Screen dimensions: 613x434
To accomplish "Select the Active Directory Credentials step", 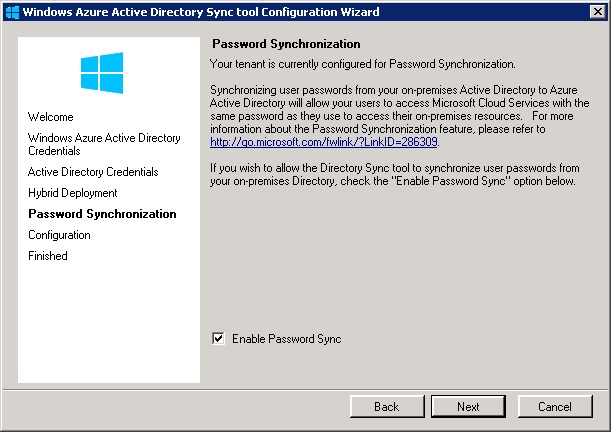I will [93, 172].
